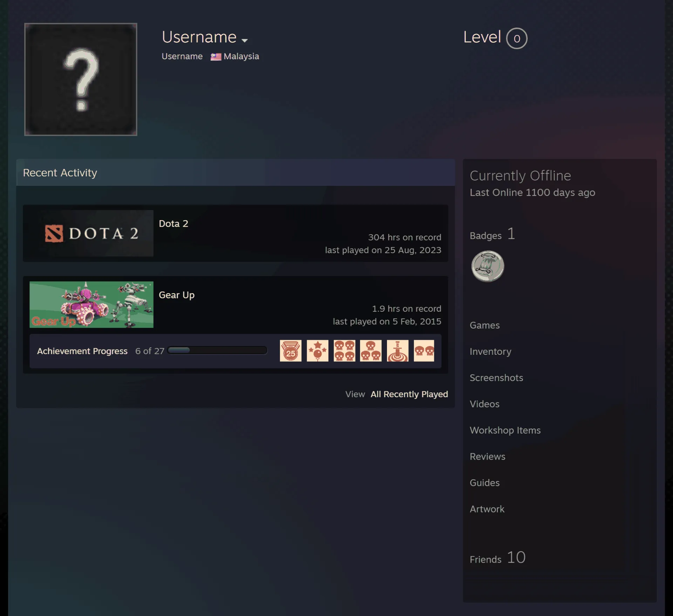Viewport: 673px width, 616px height.
Task: View the sword in target achievement icon
Action: point(397,351)
